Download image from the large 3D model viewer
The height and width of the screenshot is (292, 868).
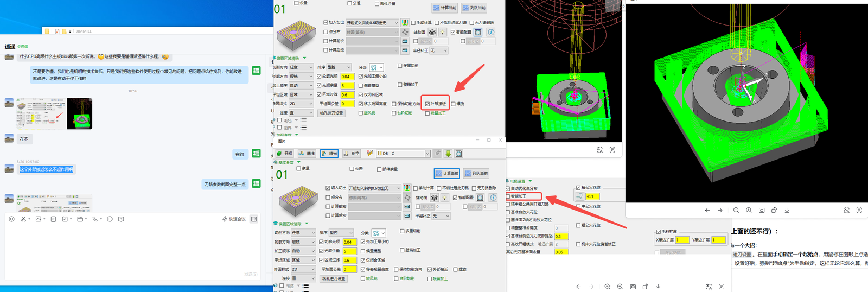787,210
